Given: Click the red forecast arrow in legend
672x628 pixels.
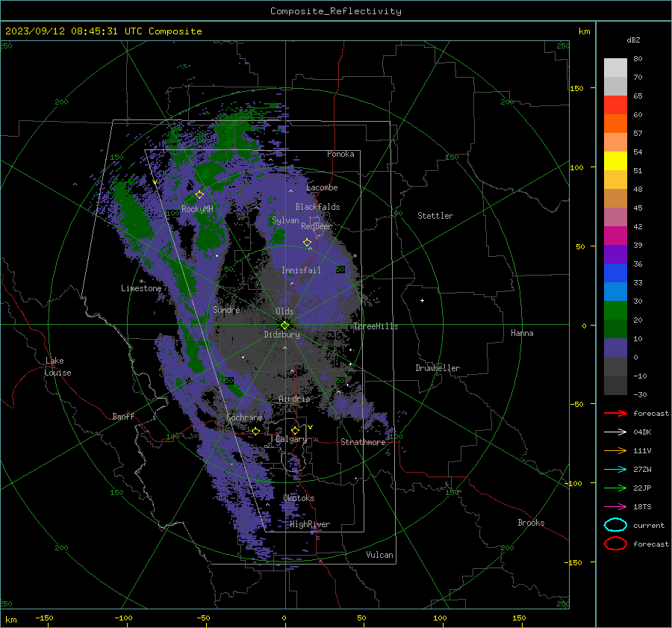Looking at the screenshot, I should pyautogui.click(x=615, y=413).
